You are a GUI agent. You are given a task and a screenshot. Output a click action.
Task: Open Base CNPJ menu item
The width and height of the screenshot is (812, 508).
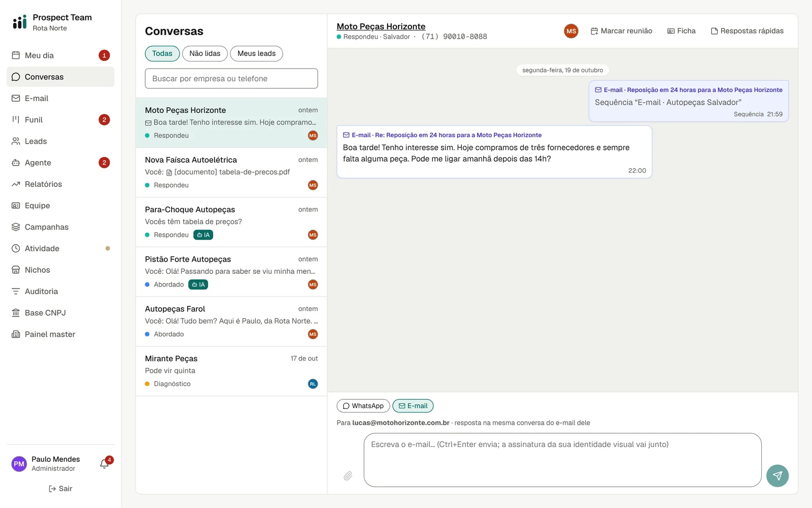[x=60, y=313]
